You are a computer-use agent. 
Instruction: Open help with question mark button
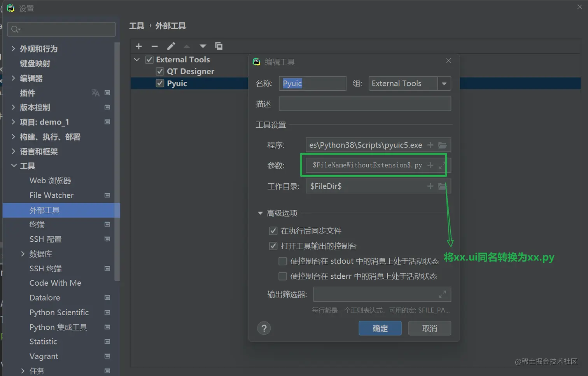pos(264,329)
